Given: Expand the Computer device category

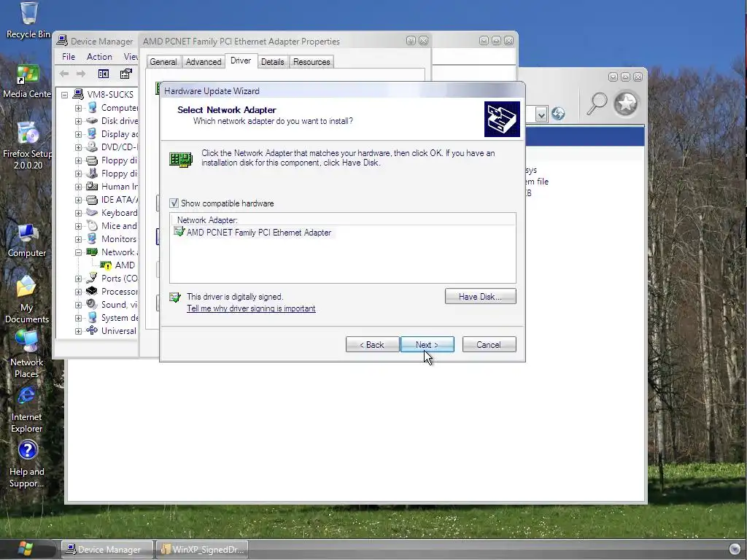Looking at the screenshot, I should [x=78, y=108].
